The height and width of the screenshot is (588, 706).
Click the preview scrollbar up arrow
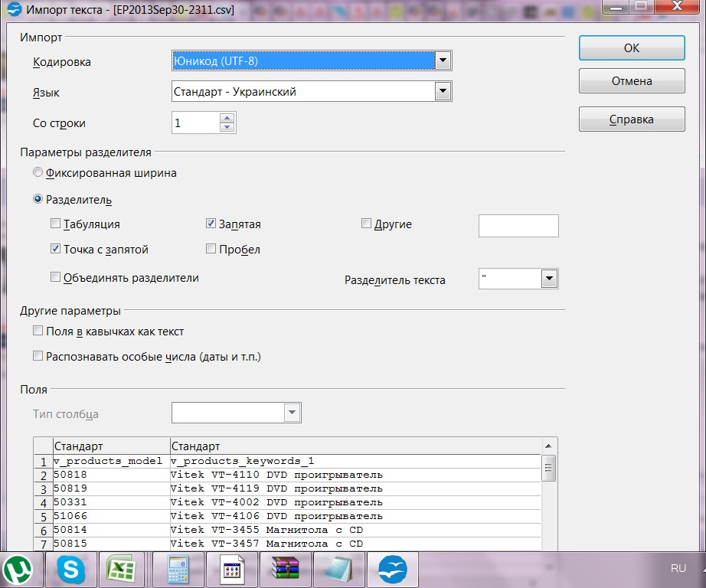pyautogui.click(x=548, y=446)
